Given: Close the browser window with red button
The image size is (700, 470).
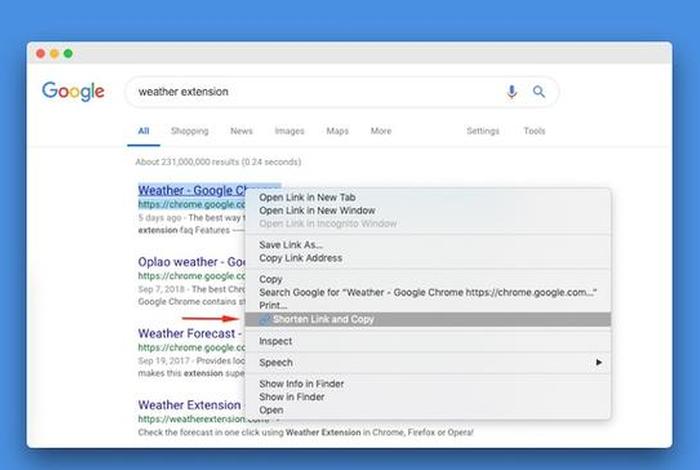Looking at the screenshot, I should coord(41,54).
